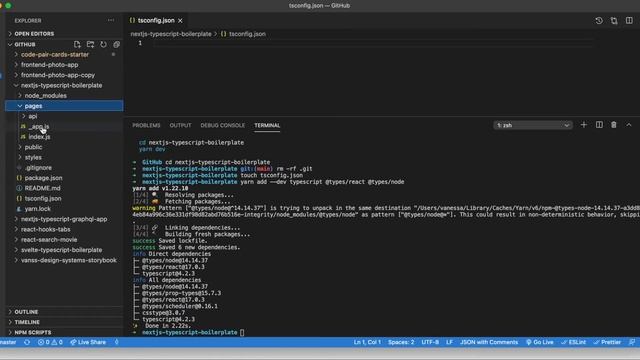Image resolution: width=640 pixels, height=360 pixels.
Task: Expand the api folder
Action: [33, 116]
